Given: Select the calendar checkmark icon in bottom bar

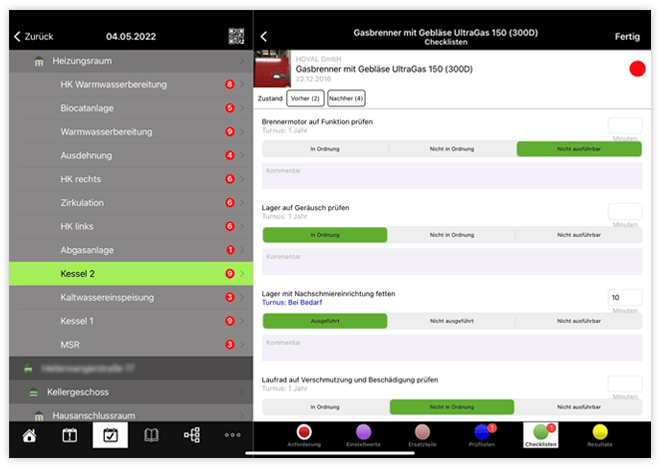Looking at the screenshot, I should (110, 435).
